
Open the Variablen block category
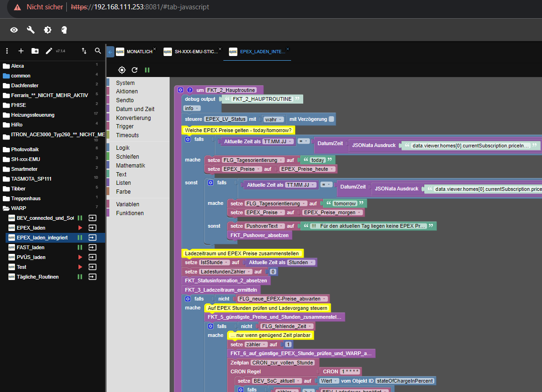(128, 204)
